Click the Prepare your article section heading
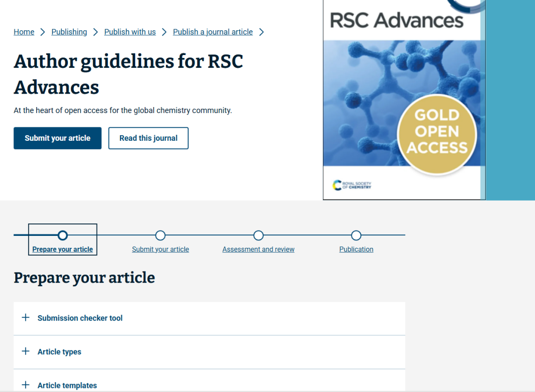The image size is (535, 392). click(84, 278)
